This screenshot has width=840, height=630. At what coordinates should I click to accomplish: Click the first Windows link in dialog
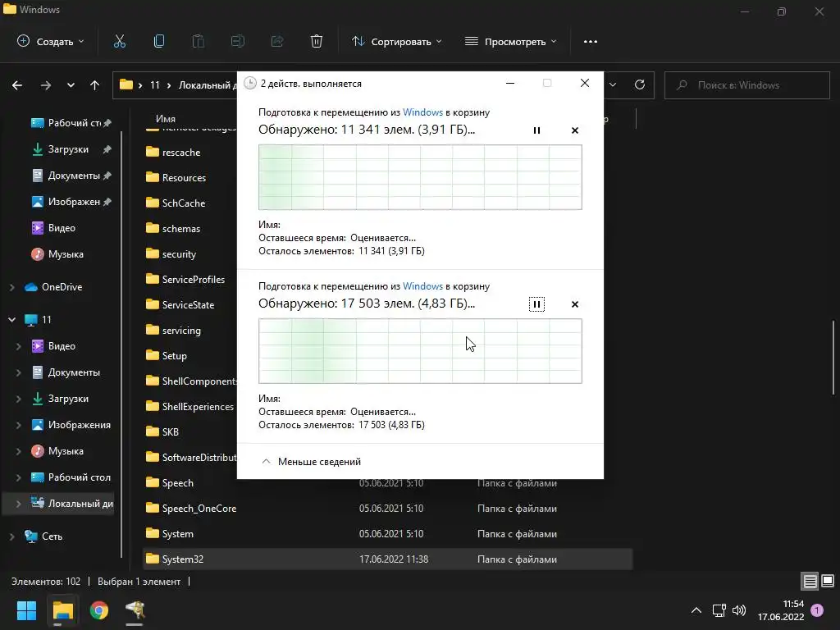[422, 112]
